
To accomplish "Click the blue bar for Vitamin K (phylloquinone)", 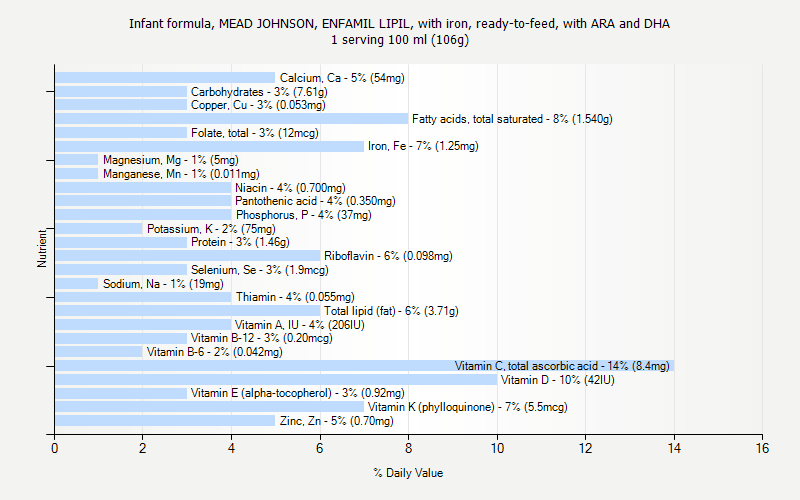I will 210,407.
